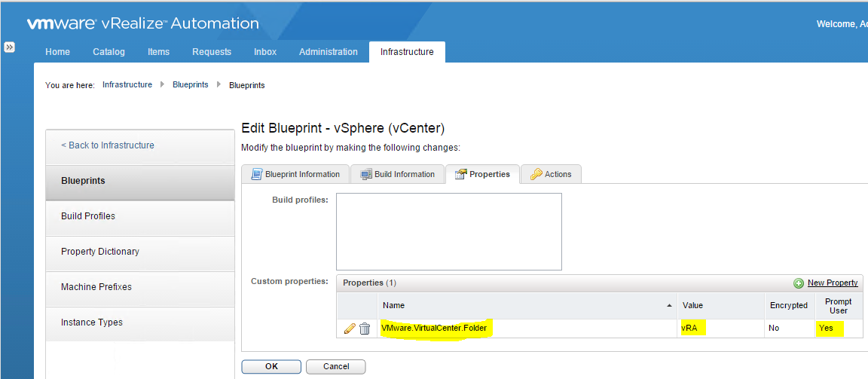Screen dimensions: 868x379
Task: Click the Properties (1) table title
Action: click(x=369, y=283)
